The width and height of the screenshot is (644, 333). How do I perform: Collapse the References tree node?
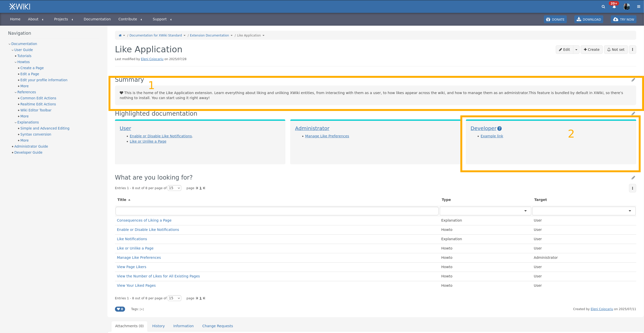(16, 92)
